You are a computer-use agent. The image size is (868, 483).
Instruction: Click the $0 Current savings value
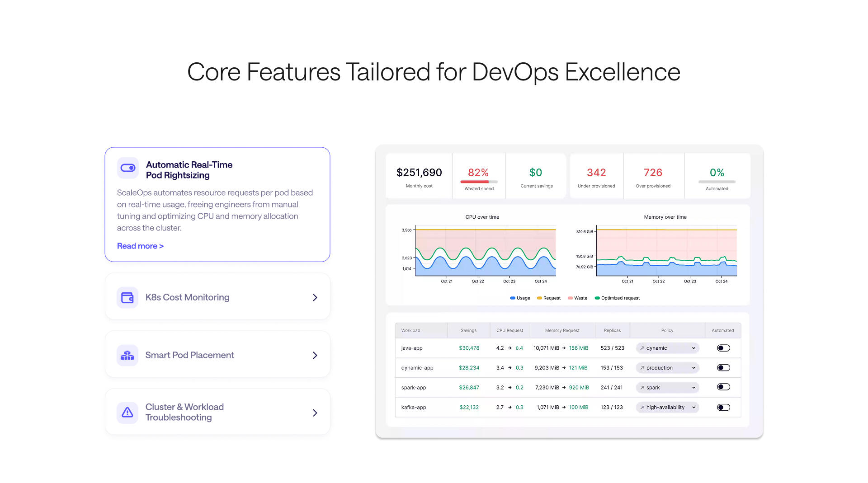click(536, 173)
